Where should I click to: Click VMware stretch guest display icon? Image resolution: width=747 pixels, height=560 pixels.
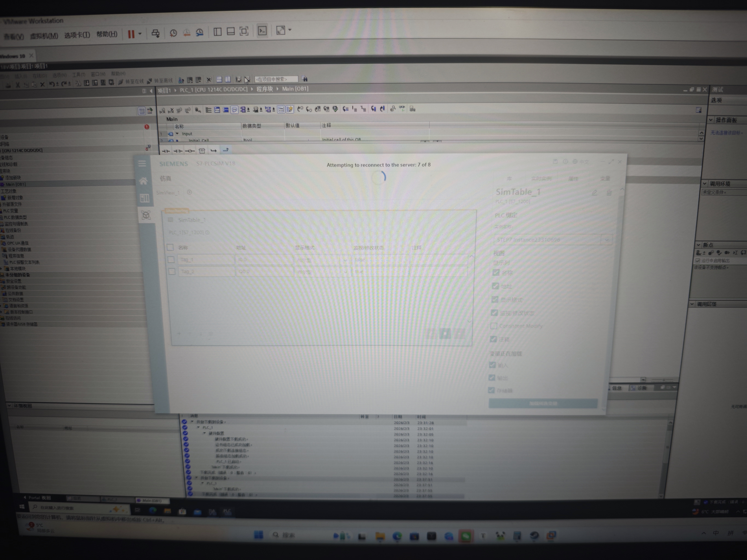(281, 30)
